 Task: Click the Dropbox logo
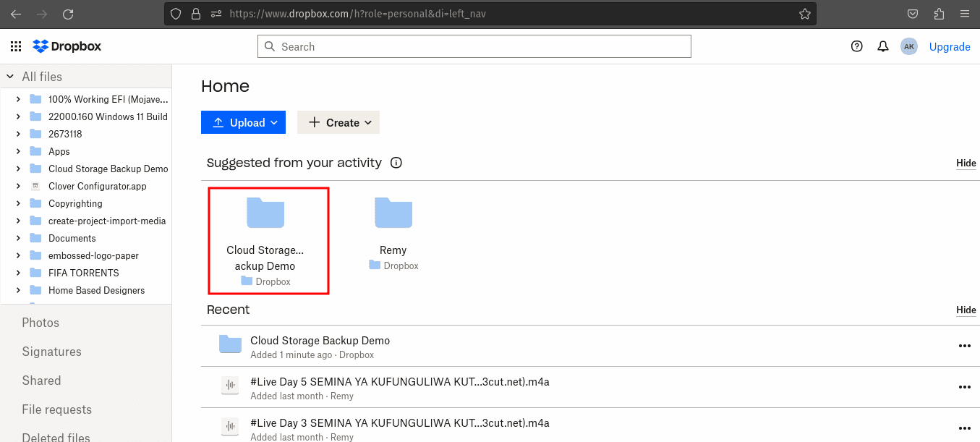pyautogui.click(x=67, y=46)
